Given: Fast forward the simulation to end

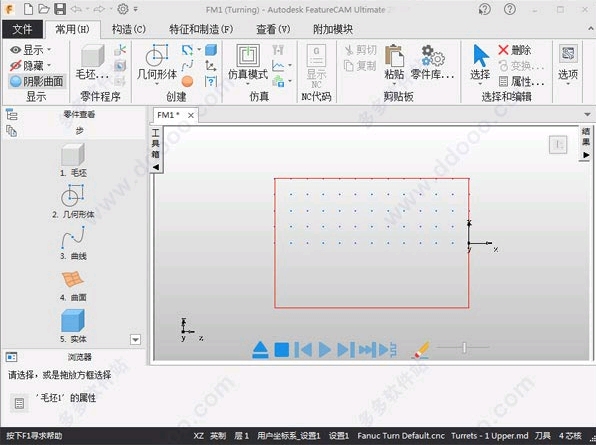Looking at the screenshot, I should click(368, 350).
